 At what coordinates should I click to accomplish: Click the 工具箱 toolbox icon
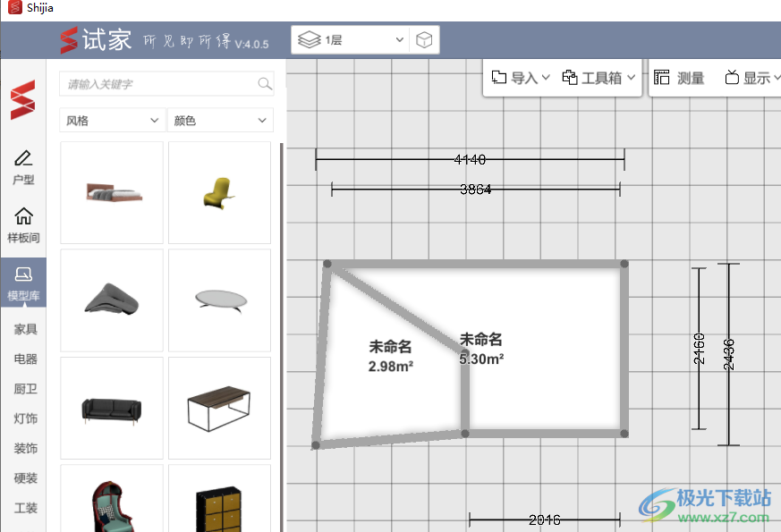[570, 77]
